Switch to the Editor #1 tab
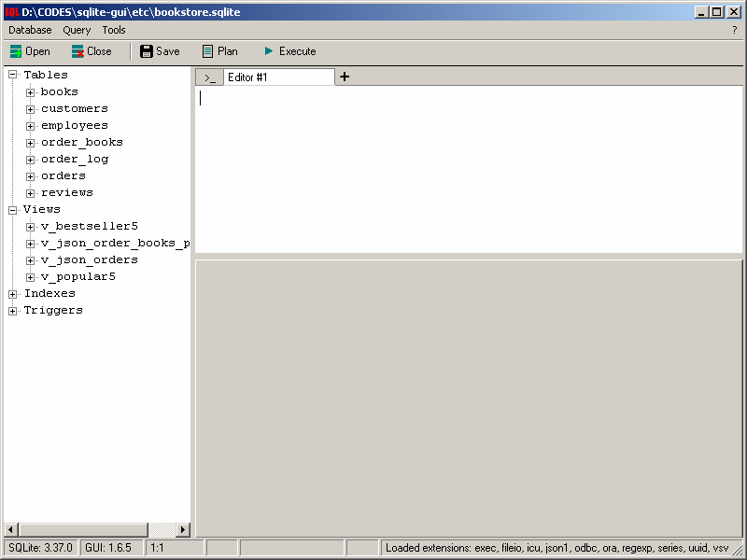The height and width of the screenshot is (560, 747). [x=278, y=77]
